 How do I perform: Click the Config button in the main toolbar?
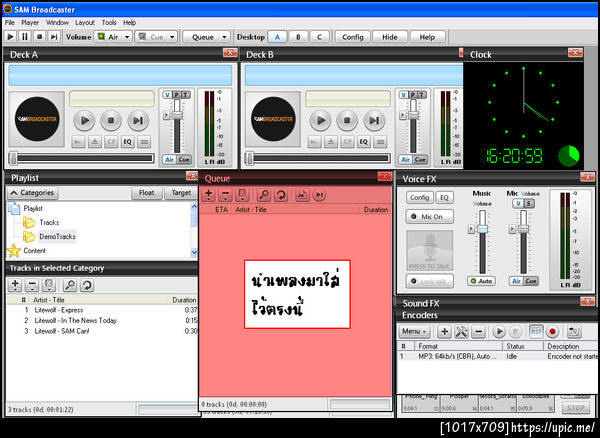(x=352, y=37)
